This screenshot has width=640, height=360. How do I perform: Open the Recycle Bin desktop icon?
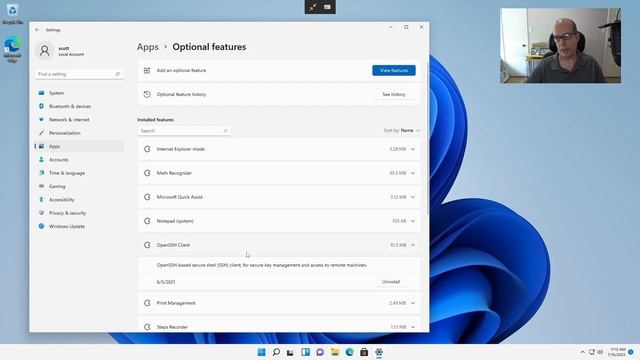tap(12, 14)
